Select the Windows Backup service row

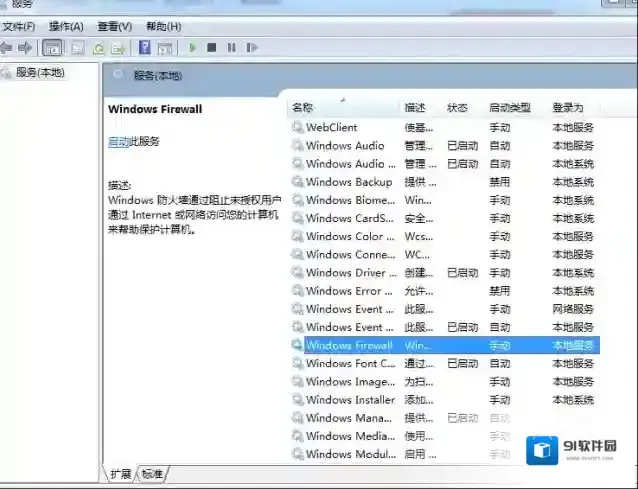coord(348,182)
